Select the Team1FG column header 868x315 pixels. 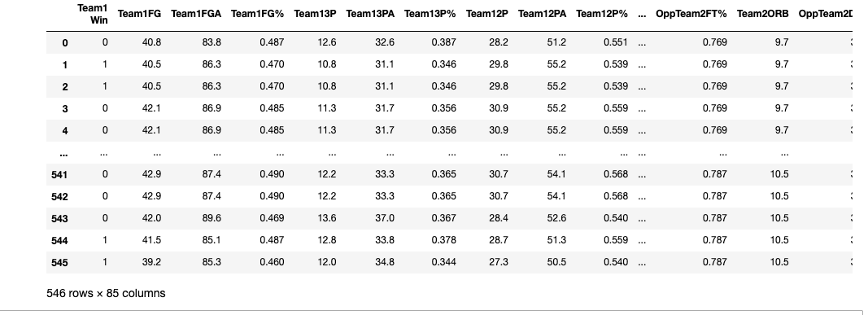point(139,14)
